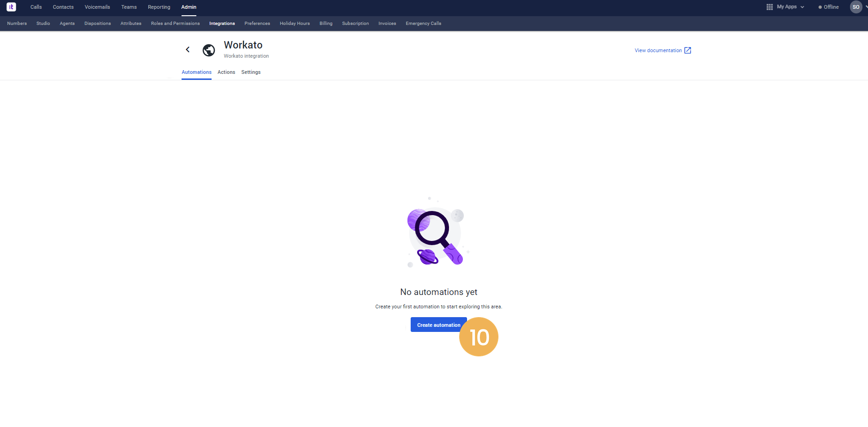This screenshot has width=868, height=427.
Task: Open the My Apps grid icon
Action: click(x=770, y=7)
